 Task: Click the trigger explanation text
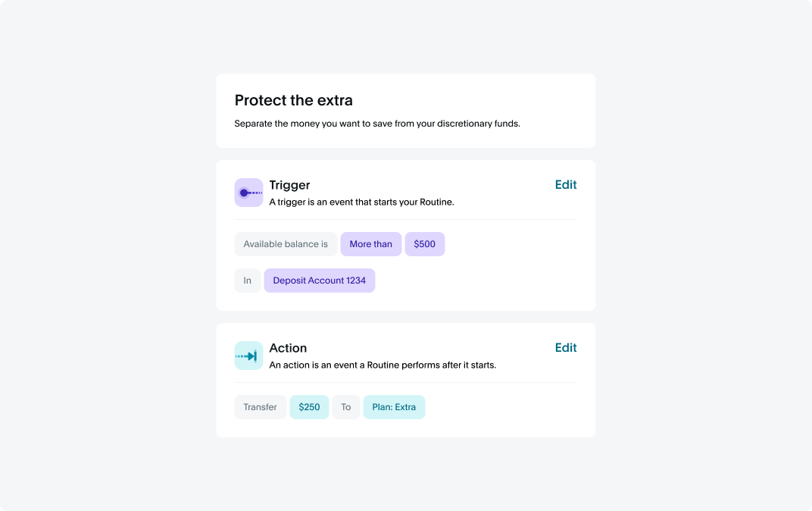click(x=361, y=202)
